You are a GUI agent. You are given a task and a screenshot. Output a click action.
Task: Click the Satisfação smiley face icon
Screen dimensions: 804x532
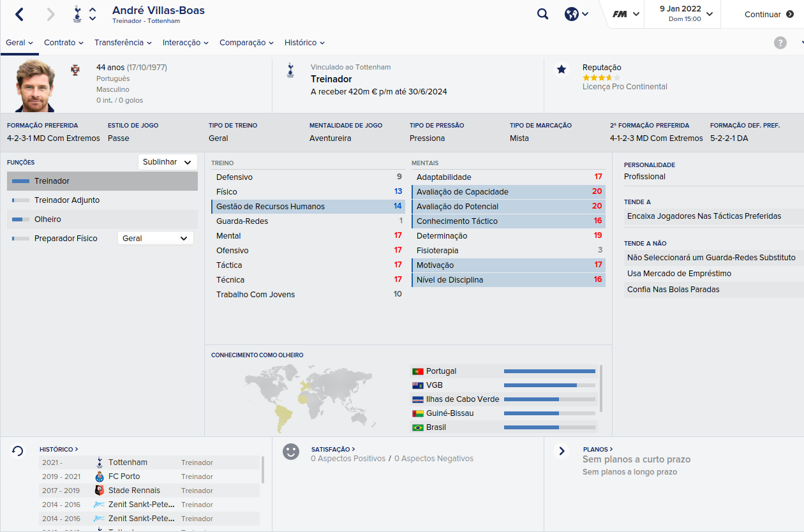point(291,452)
